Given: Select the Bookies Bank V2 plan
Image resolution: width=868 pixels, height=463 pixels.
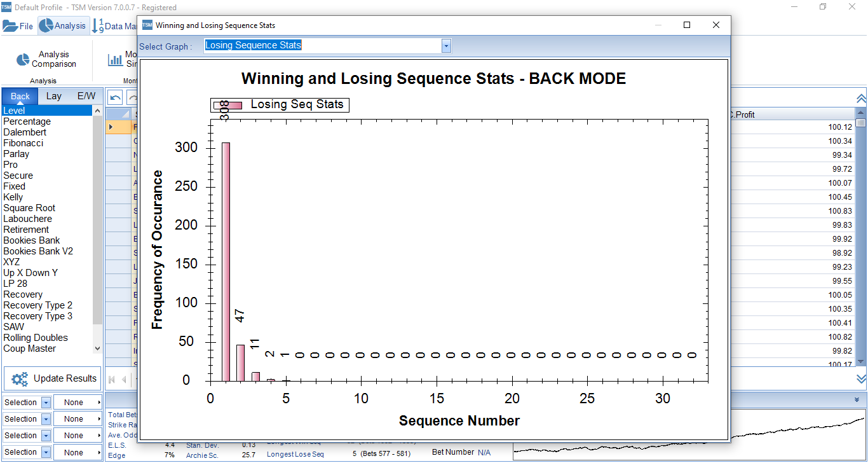Looking at the screenshot, I should click(x=48, y=251).
